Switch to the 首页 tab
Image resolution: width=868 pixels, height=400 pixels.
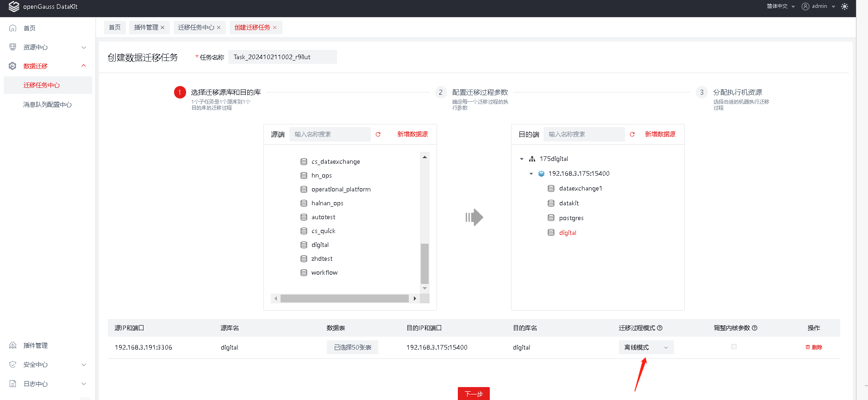pyautogui.click(x=115, y=28)
